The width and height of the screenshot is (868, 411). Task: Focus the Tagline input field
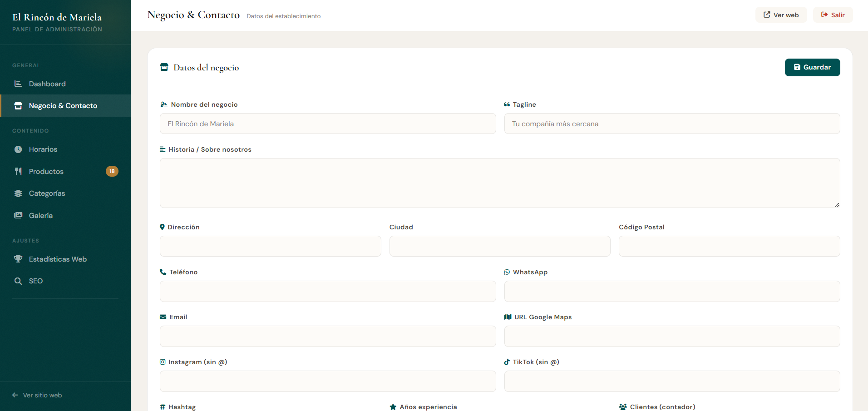[672, 124]
